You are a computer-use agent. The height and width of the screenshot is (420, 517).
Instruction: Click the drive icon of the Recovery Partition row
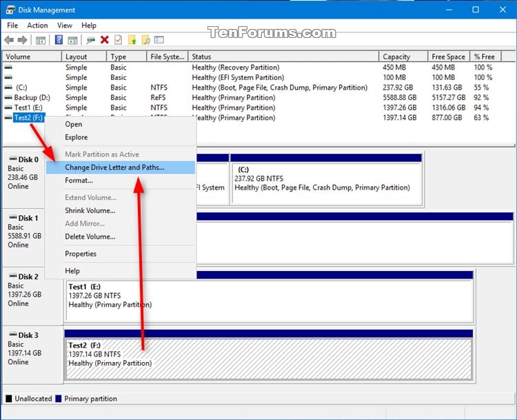click(x=8, y=68)
